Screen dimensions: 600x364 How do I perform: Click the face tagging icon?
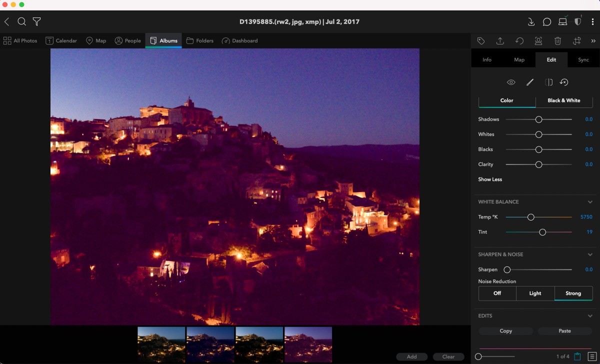pos(538,41)
